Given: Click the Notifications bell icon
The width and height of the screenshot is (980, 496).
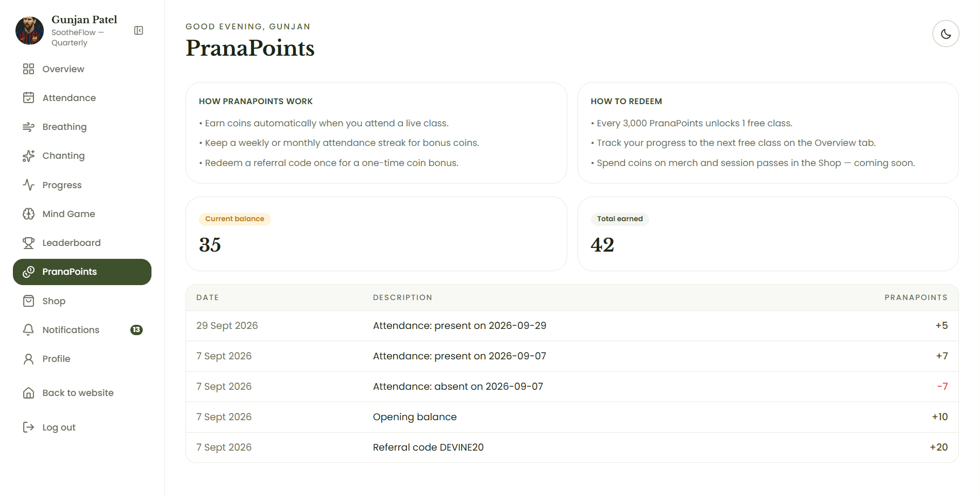Looking at the screenshot, I should coord(28,330).
